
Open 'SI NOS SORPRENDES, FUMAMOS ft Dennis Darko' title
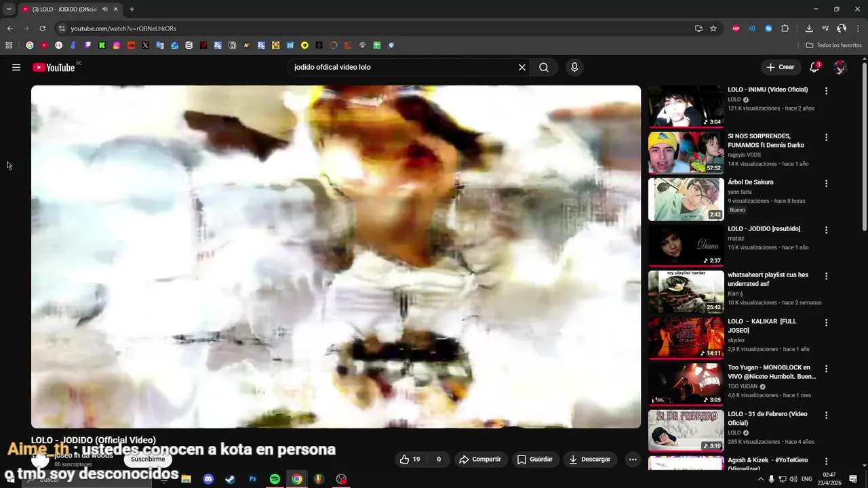(x=766, y=140)
